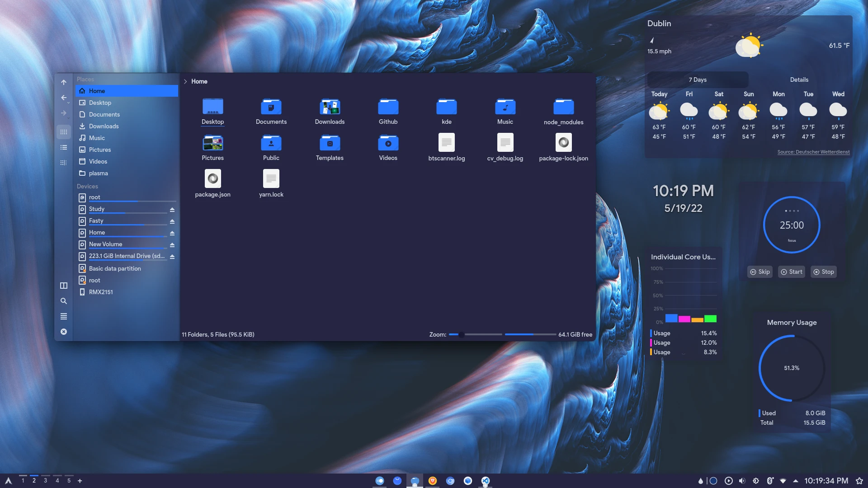The width and height of the screenshot is (868, 488).
Task: Unmount the New Volume device
Action: click(x=172, y=245)
